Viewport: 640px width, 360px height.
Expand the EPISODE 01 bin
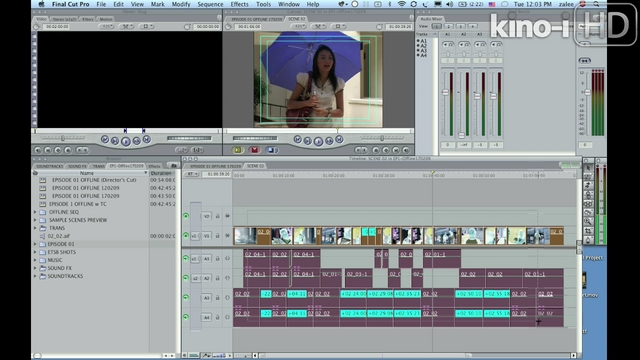[35, 244]
